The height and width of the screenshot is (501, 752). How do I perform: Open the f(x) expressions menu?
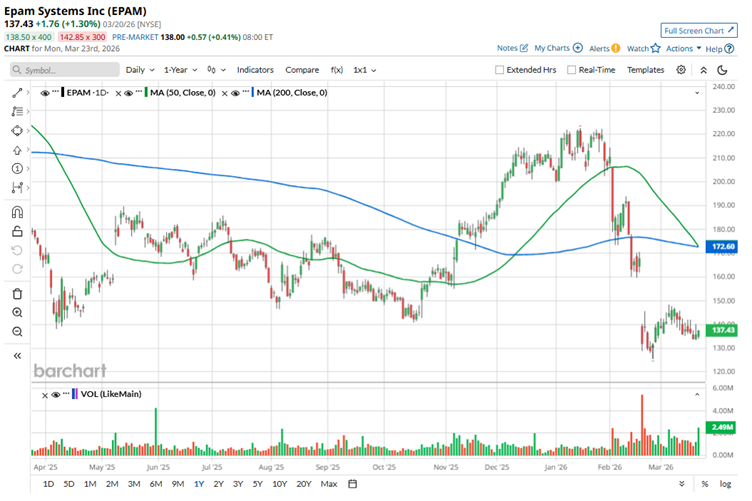337,70
